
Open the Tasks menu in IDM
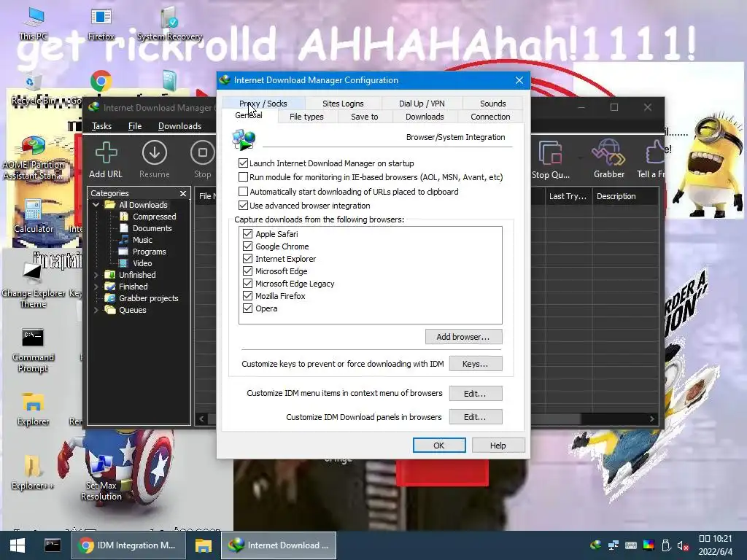click(x=101, y=125)
